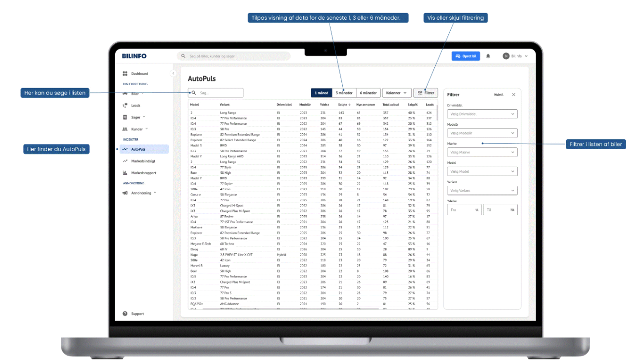Sort by the Salgs% column header
The height and width of the screenshot is (364, 631).
(x=413, y=104)
